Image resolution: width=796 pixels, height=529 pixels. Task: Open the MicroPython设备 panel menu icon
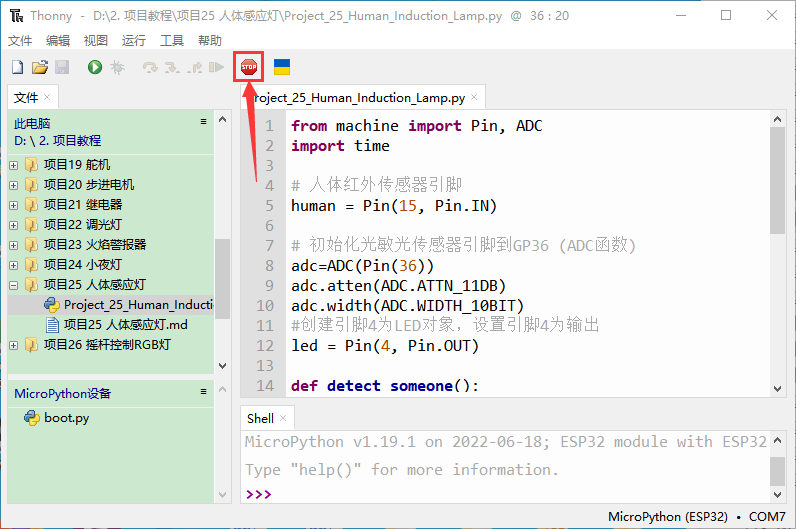pyautogui.click(x=203, y=392)
